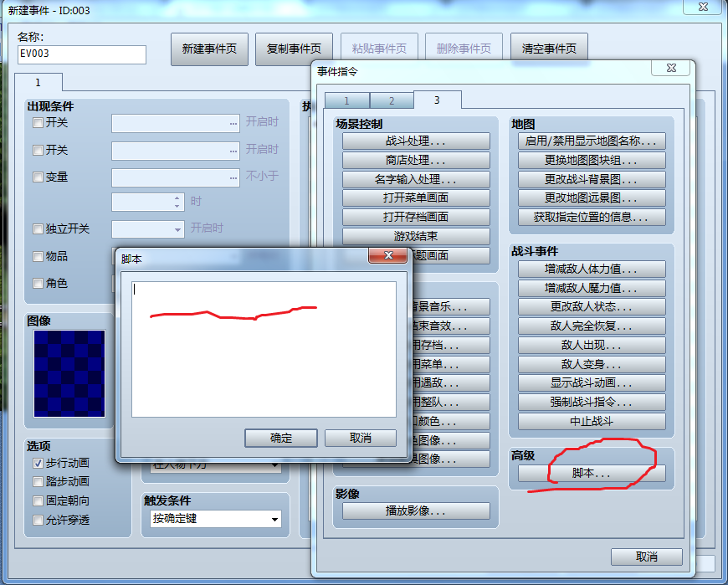728x585 pixels.
Task: Select the 打开存档画面 command
Action: 416,217
